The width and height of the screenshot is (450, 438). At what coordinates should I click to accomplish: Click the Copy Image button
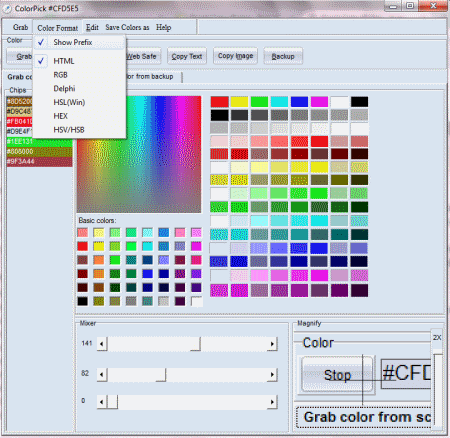click(x=235, y=56)
